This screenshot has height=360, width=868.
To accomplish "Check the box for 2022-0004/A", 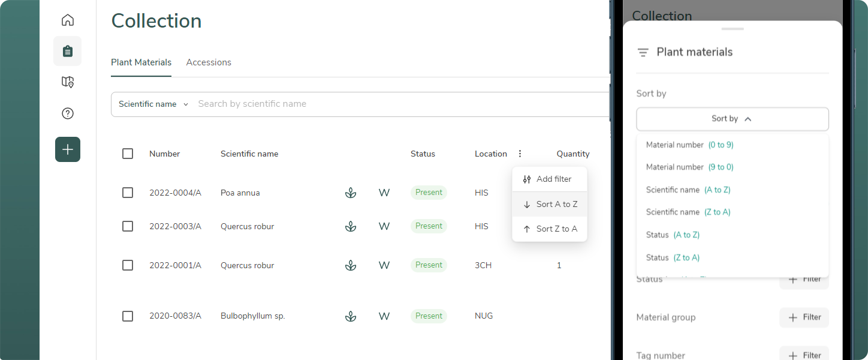I will [128, 193].
